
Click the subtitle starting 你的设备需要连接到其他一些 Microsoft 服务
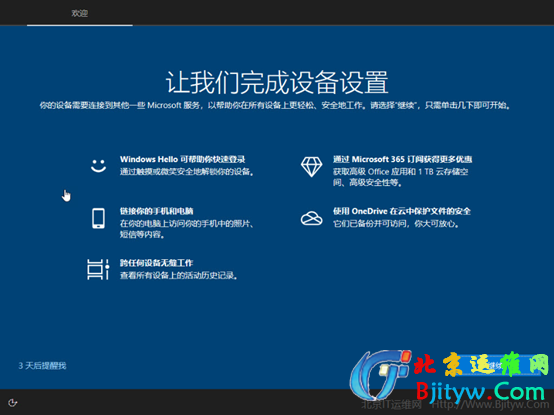(275, 105)
